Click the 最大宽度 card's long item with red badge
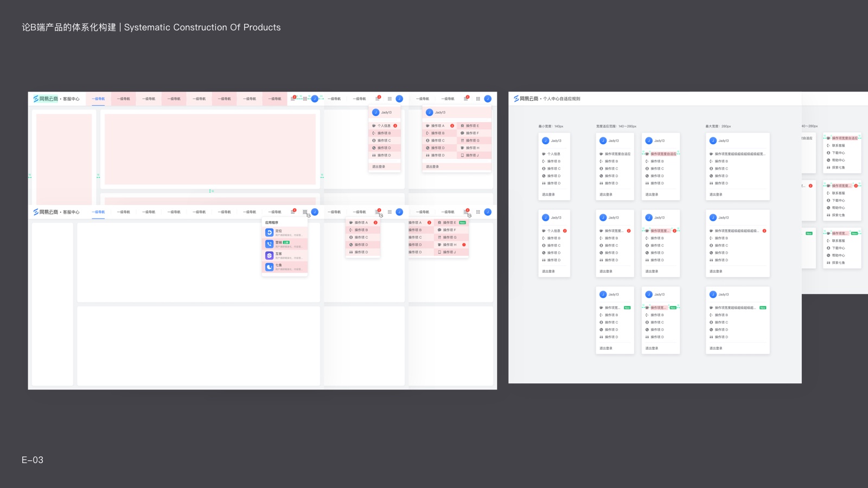The width and height of the screenshot is (868, 488). click(x=738, y=231)
